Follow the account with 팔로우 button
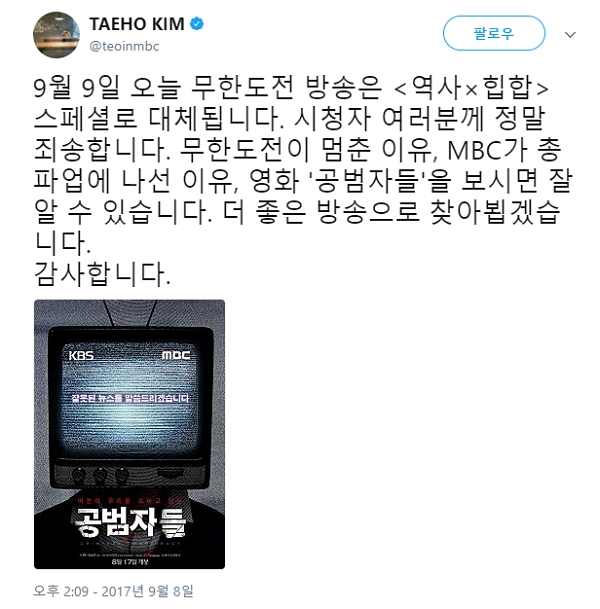This screenshot has width=600, height=609. [494, 33]
